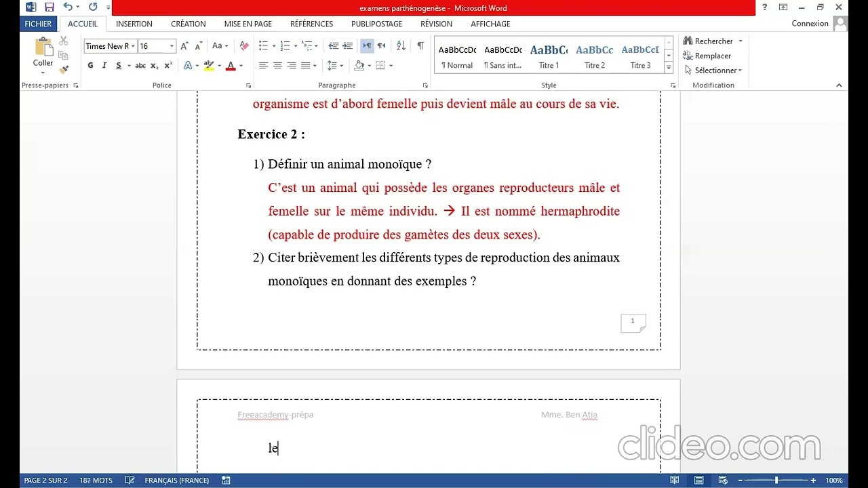Open the FICHIER menu
The image size is (868, 488).
[38, 24]
